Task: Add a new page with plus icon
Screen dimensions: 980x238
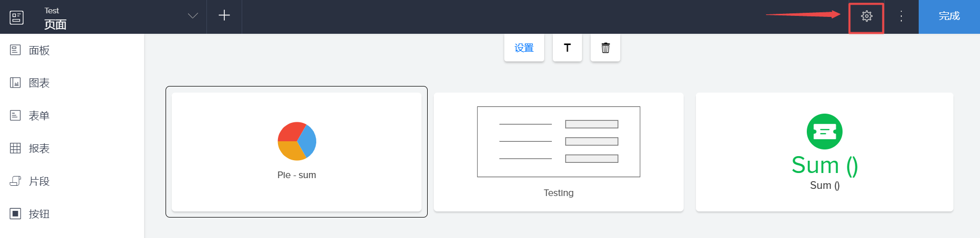Action: point(224,16)
